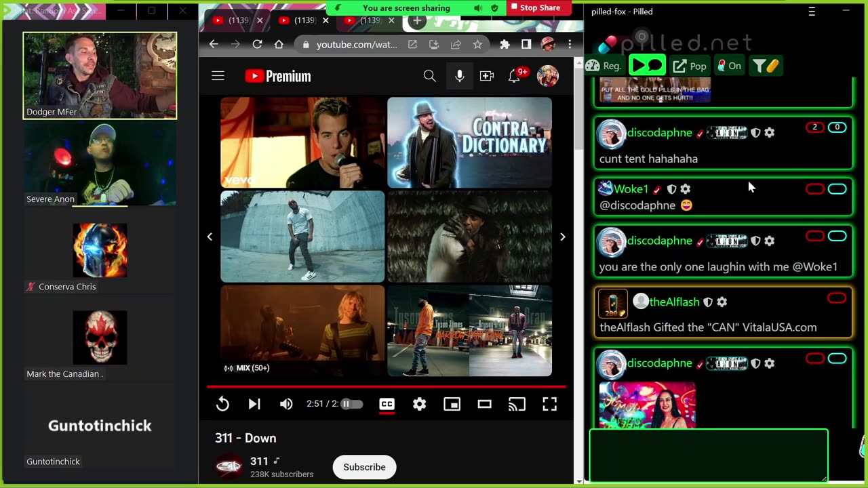Click the Reg. speed button in Pilled
Viewport: 868px width, 488px height.
click(x=604, y=66)
